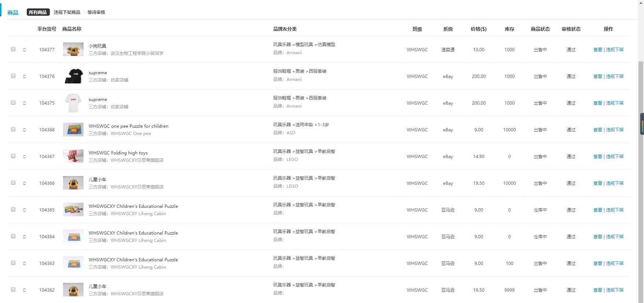Click the small square icon beside product 104368

coord(25,130)
